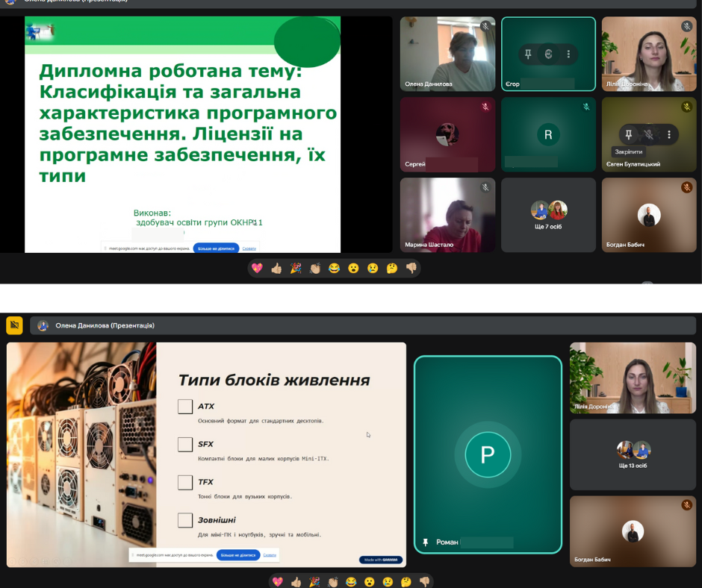
Task: Click 'Більше не ділитися' in top presentation
Action: point(216,248)
